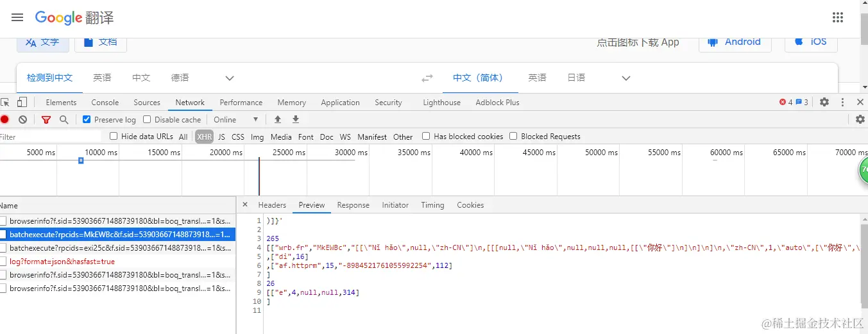Open the Application tab
Viewport: 868px width, 334px height.
point(340,102)
